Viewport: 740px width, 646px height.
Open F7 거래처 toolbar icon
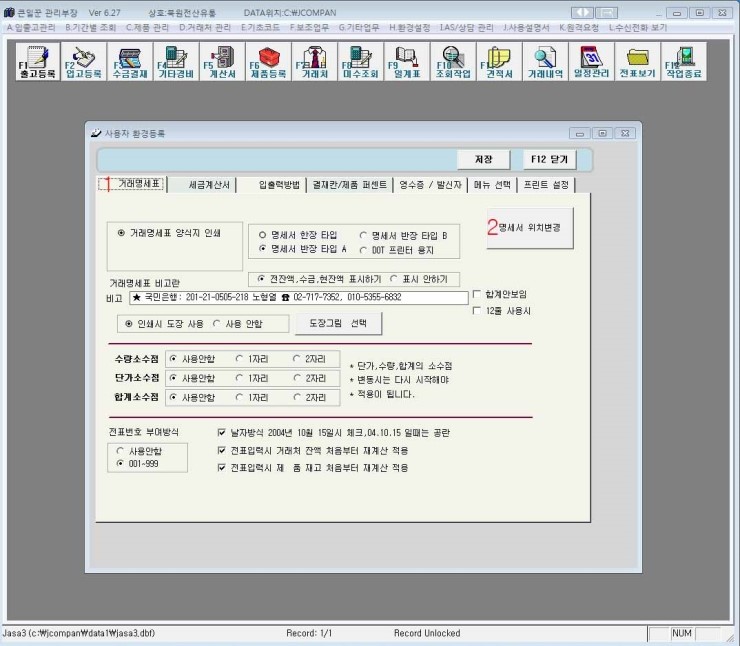pos(315,62)
